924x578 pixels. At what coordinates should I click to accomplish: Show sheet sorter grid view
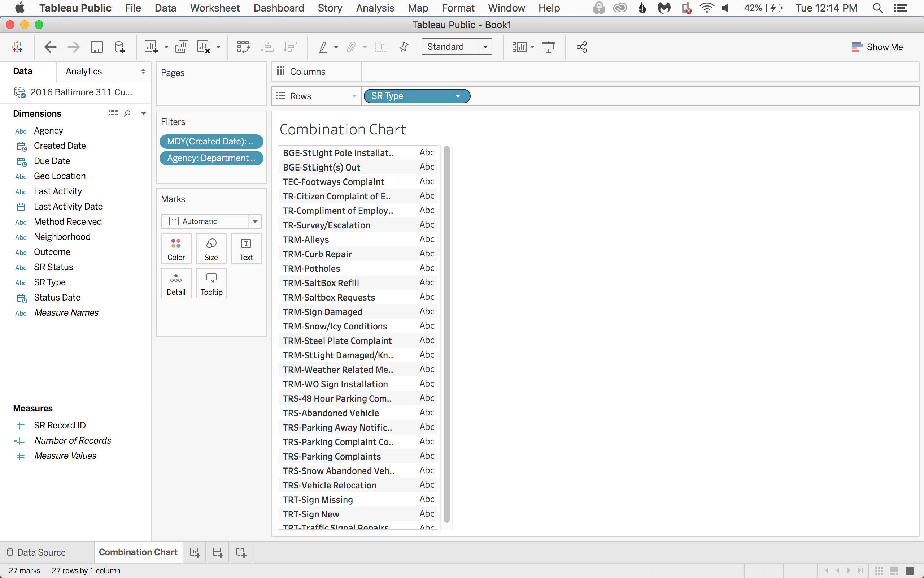click(x=879, y=571)
